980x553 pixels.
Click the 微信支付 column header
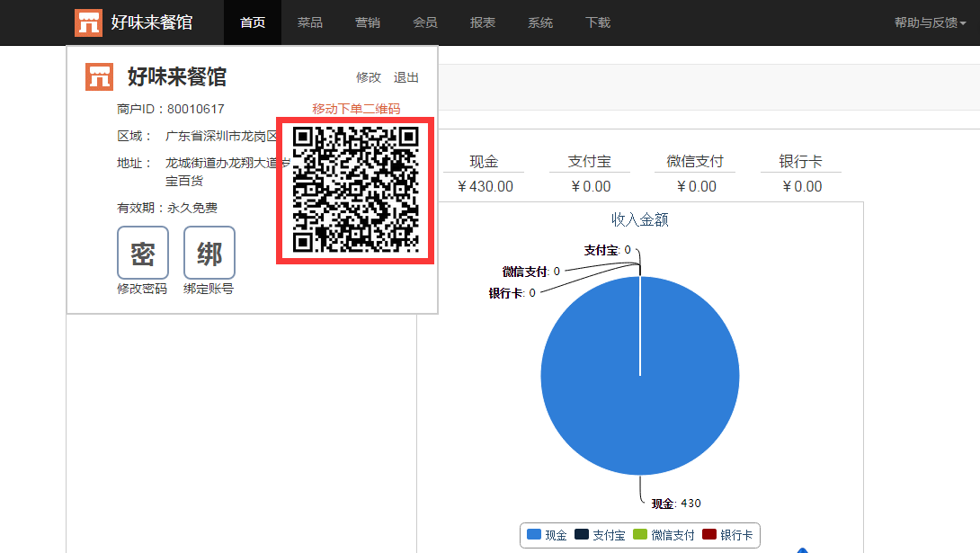[x=695, y=161]
